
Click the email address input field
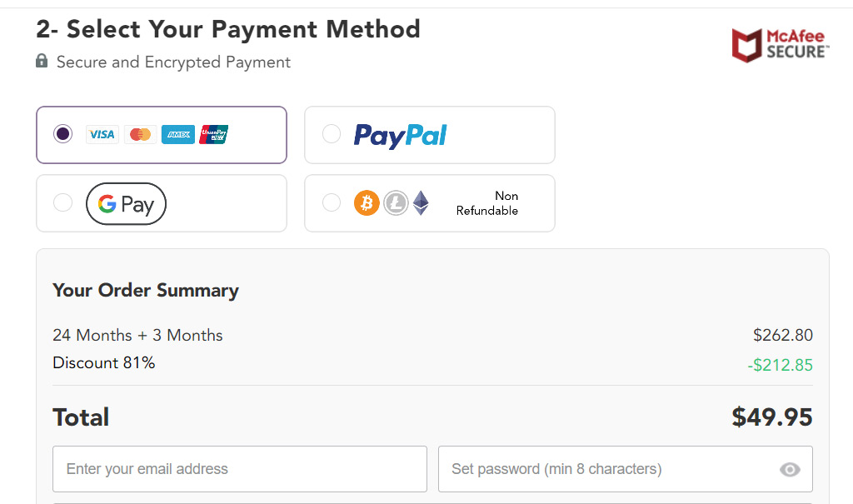(240, 469)
